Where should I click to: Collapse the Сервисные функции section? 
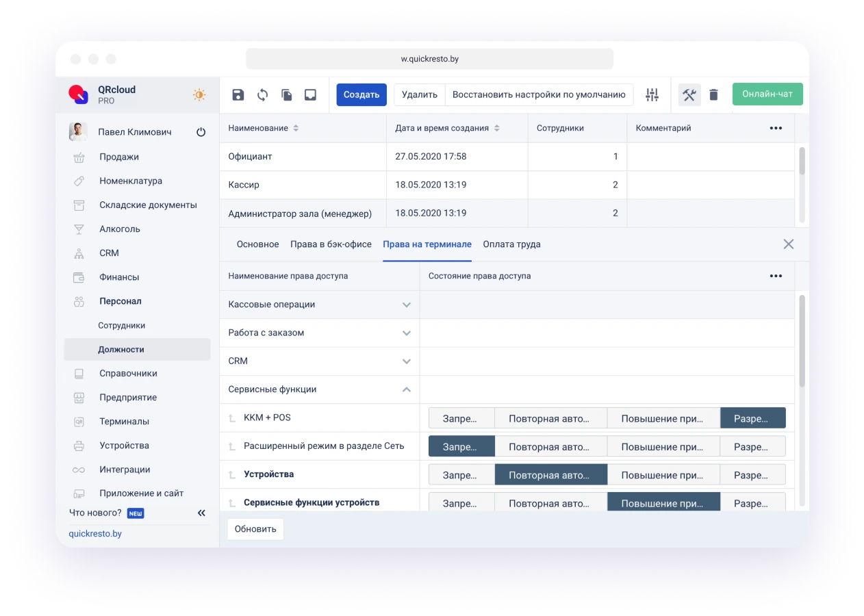point(406,389)
